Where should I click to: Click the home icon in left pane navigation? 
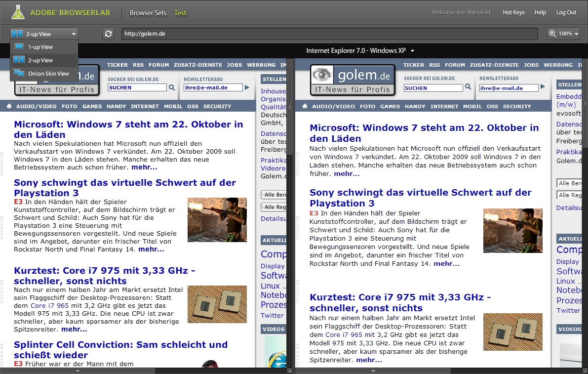[x=9, y=106]
